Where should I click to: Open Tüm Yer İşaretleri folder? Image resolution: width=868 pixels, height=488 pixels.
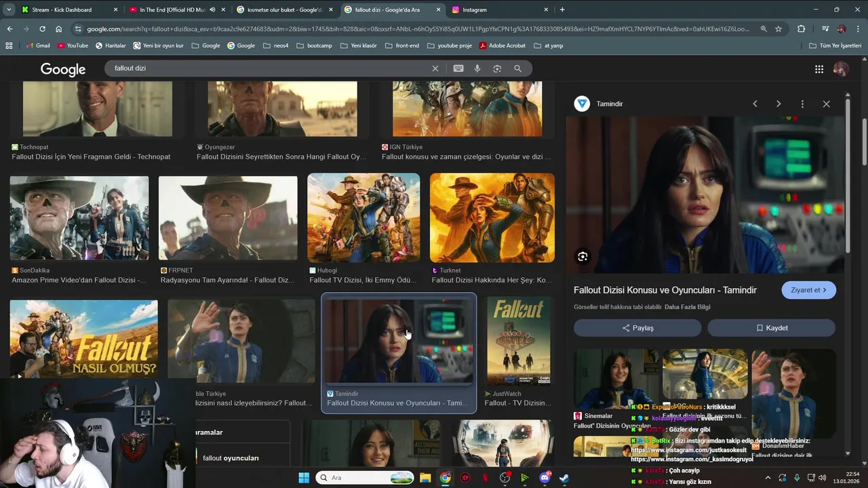835,45
